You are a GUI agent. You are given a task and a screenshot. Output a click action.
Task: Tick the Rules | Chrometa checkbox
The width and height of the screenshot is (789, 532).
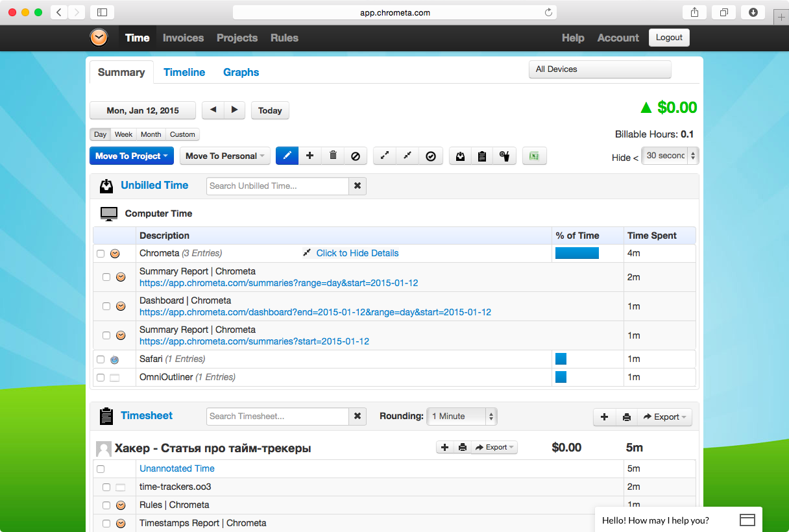tap(106, 505)
